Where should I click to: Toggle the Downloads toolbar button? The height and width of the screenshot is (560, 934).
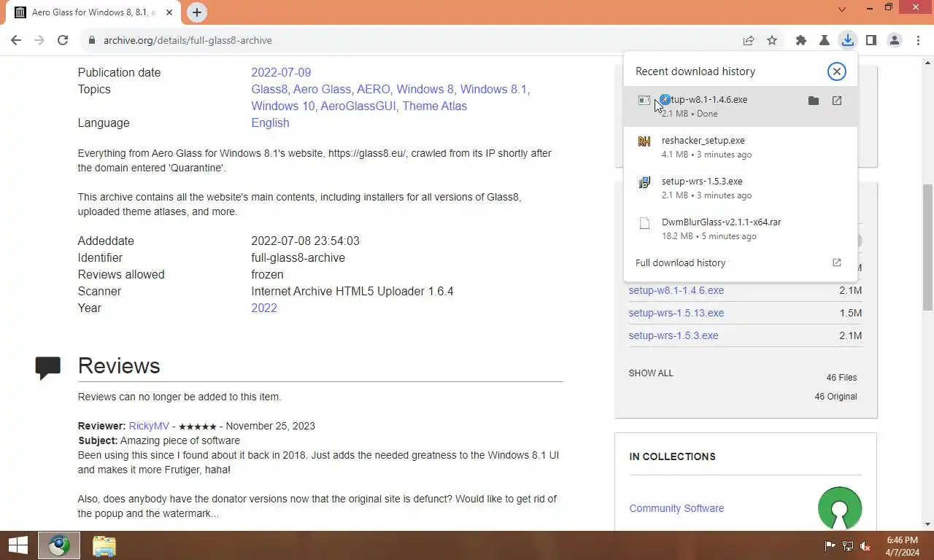pyautogui.click(x=847, y=41)
